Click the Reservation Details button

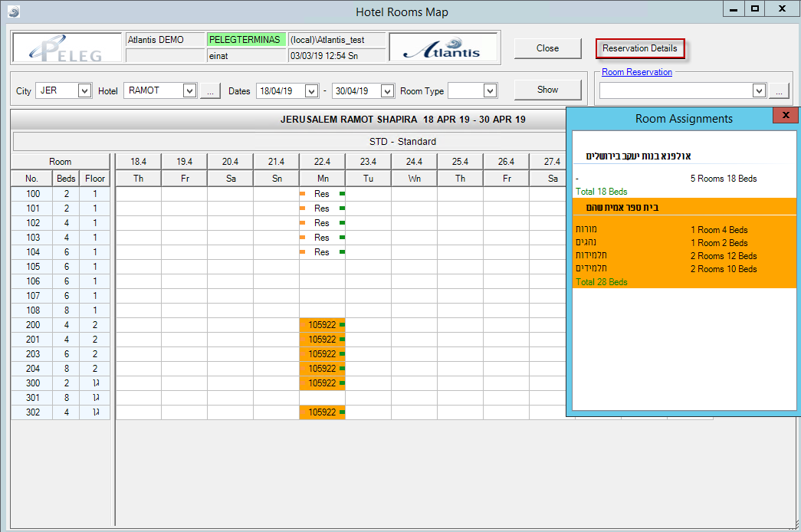click(x=639, y=48)
